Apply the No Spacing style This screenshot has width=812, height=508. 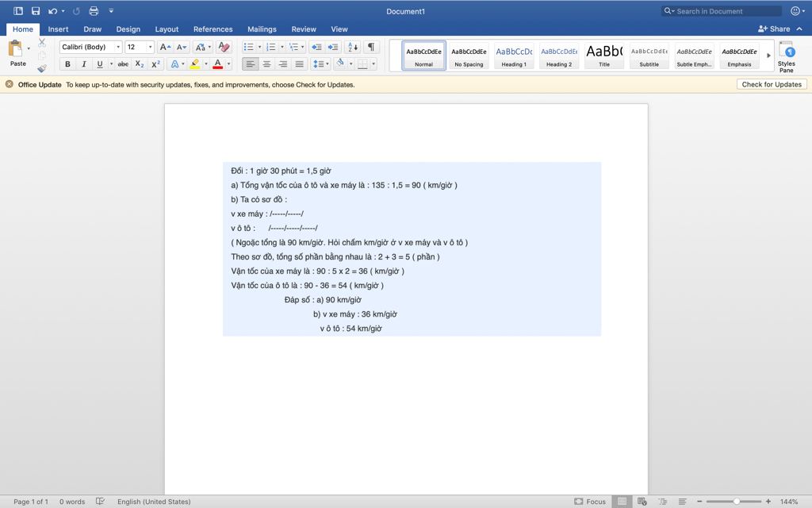pos(469,56)
